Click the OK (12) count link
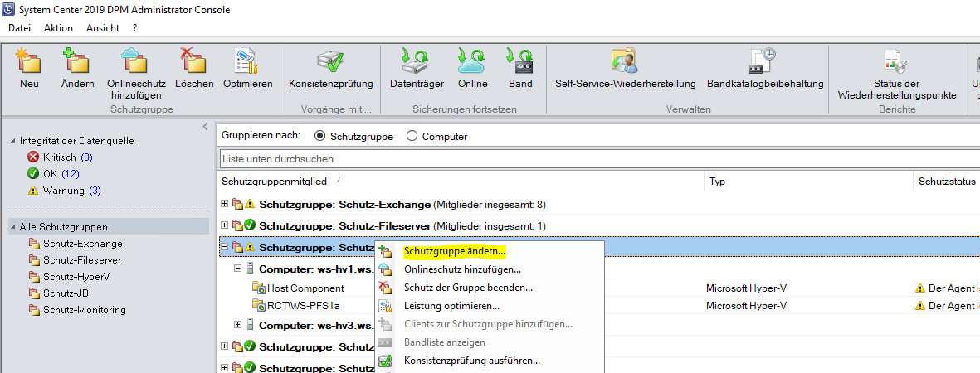The height and width of the screenshot is (373, 980). (x=70, y=174)
